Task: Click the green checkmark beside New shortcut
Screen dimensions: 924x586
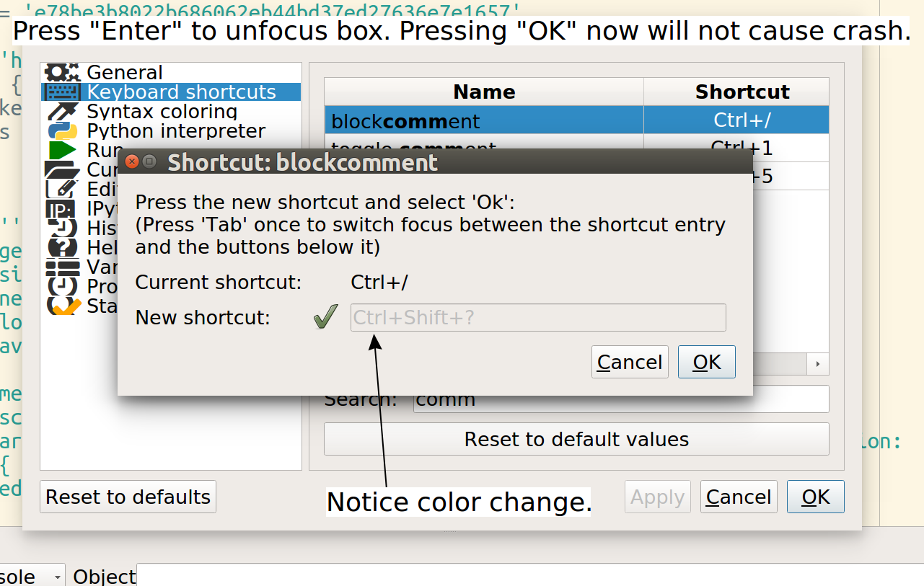Action: 325,316
